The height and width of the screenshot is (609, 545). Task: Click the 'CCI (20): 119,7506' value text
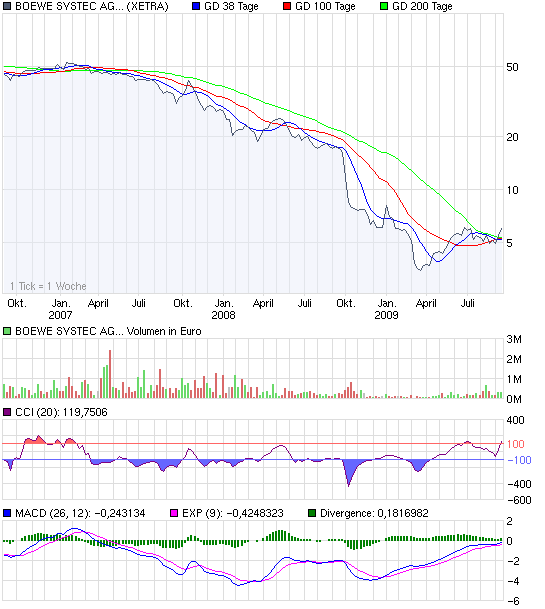[x=61, y=412]
